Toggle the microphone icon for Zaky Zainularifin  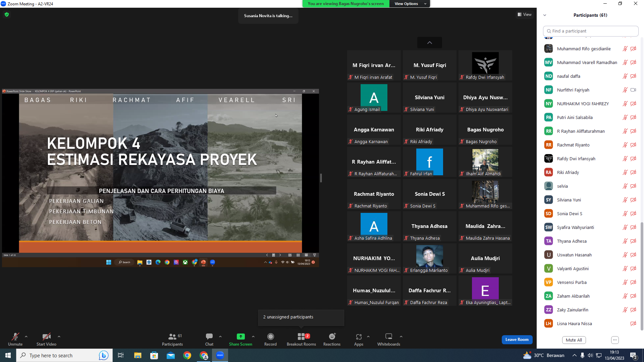pyautogui.click(x=625, y=310)
